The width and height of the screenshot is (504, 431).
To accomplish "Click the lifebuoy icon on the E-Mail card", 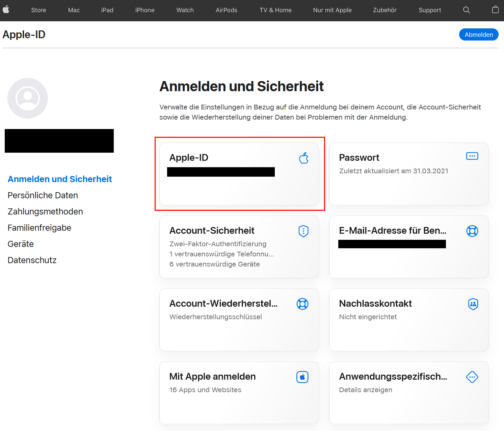I will [x=472, y=231].
